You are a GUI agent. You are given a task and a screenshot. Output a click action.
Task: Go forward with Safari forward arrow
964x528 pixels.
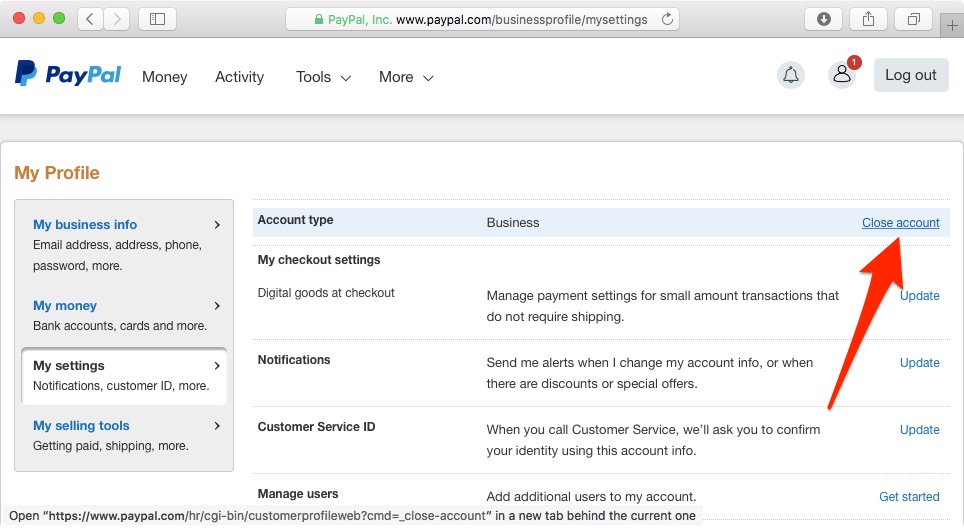(x=116, y=19)
